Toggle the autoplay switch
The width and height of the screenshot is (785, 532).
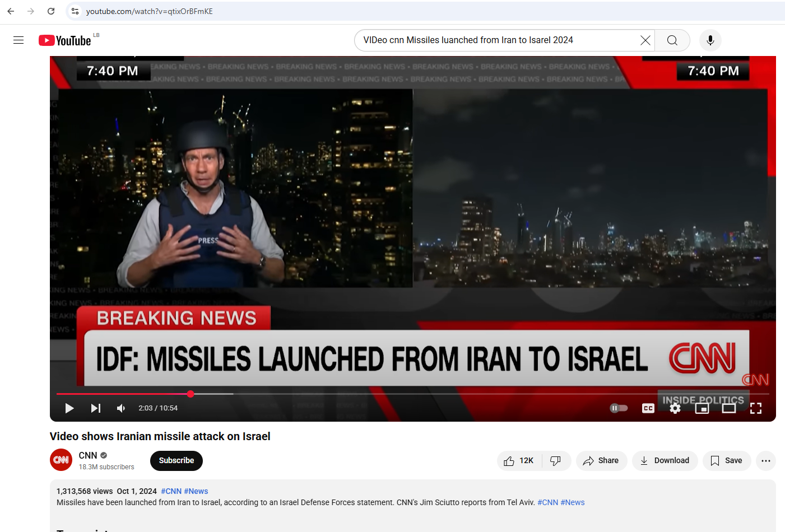click(x=619, y=408)
